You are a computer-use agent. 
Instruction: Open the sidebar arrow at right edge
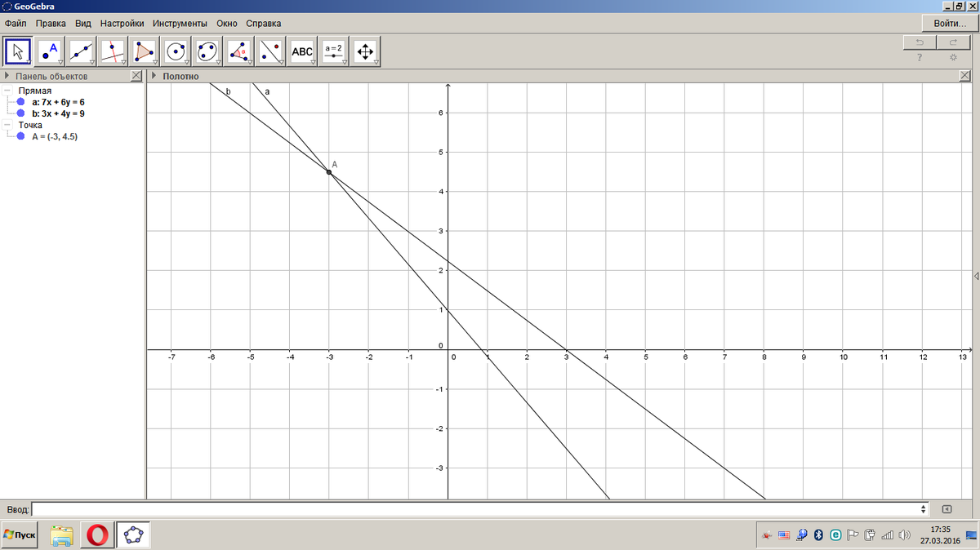pyautogui.click(x=977, y=277)
